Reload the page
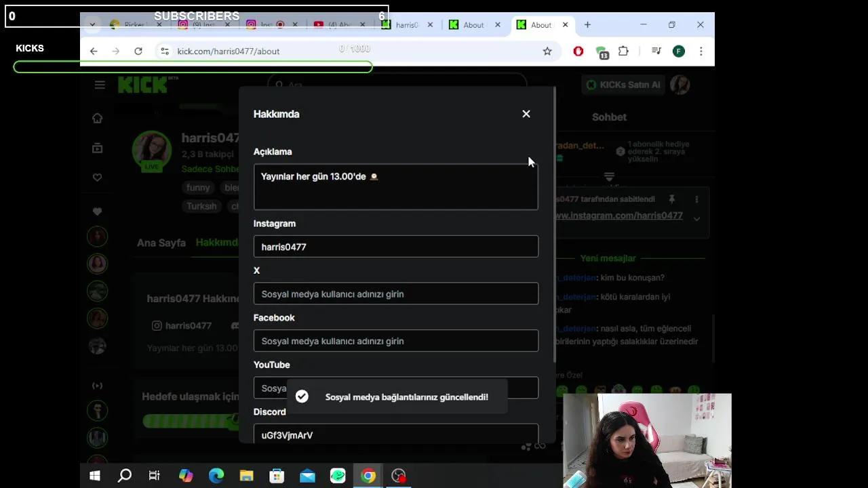868x488 pixels. 138,51
